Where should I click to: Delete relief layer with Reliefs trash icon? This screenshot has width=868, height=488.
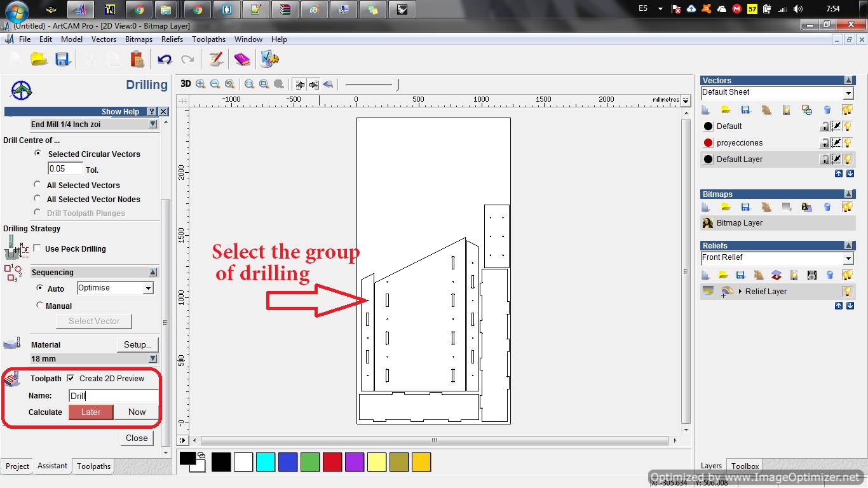click(830, 275)
